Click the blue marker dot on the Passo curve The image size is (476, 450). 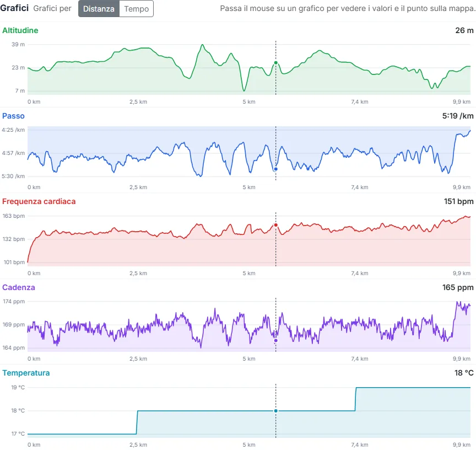[x=275, y=169]
